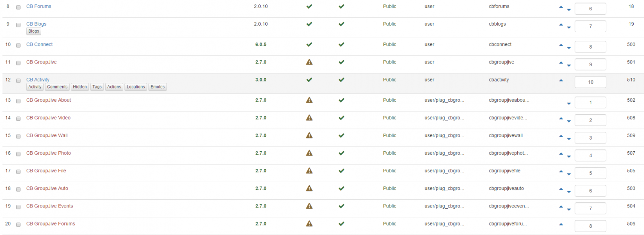Image resolution: width=644 pixels, height=235 pixels.
Task: Click warning icon in CB GroupJive About row
Action: 309,100
